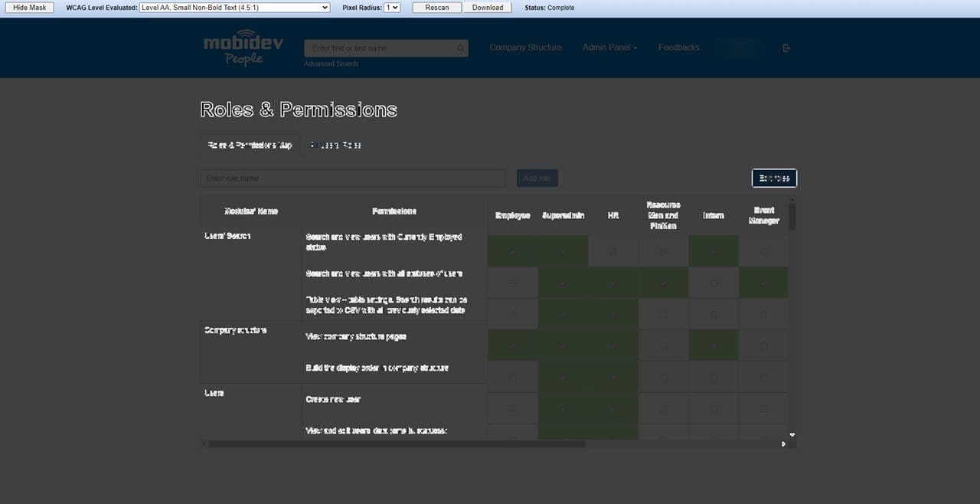This screenshot has width=980, height=504.
Task: Open the Pixel Radius dropdown
Action: pyautogui.click(x=392, y=8)
